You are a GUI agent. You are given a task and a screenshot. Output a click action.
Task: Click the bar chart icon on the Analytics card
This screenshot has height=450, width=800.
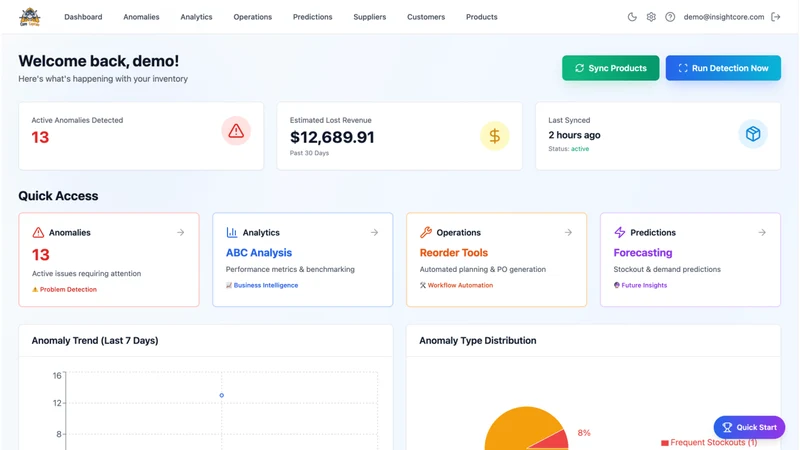232,233
